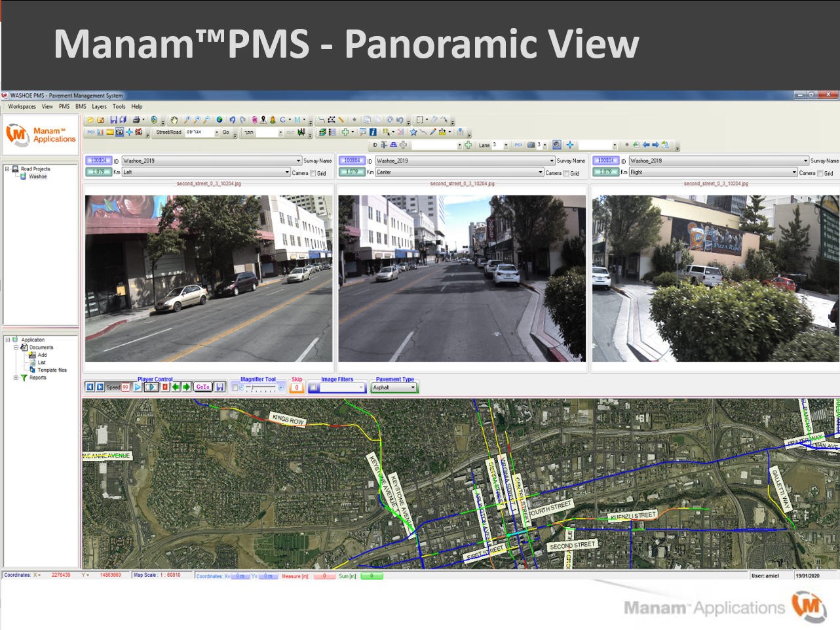Click the Open folder toolbar icon
840x630 pixels.
point(90,120)
